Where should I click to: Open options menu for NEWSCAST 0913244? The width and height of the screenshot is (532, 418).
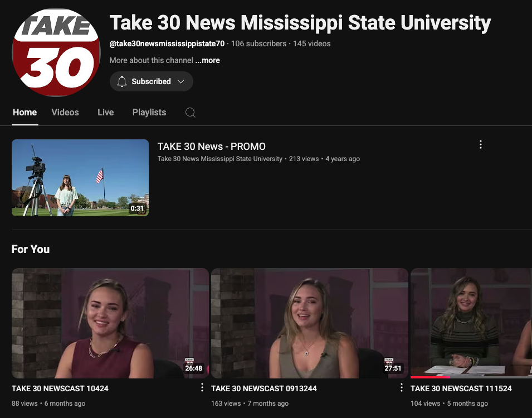pos(402,387)
